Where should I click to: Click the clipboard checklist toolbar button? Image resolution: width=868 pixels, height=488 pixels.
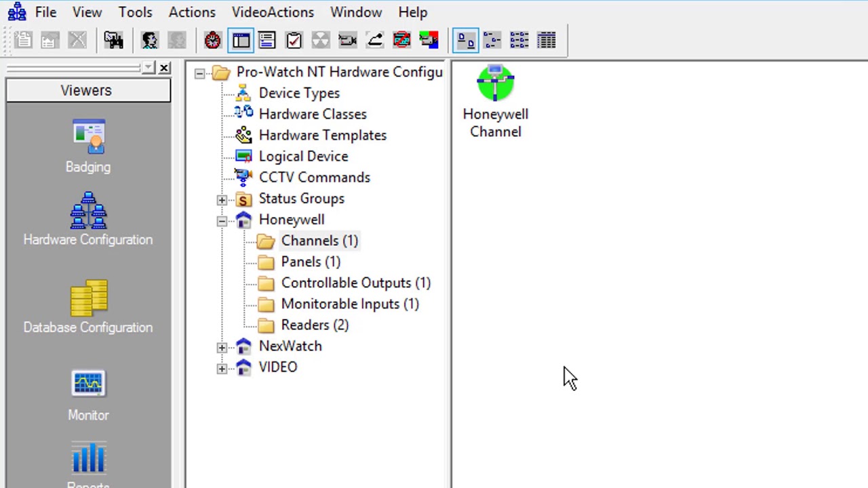tap(294, 40)
